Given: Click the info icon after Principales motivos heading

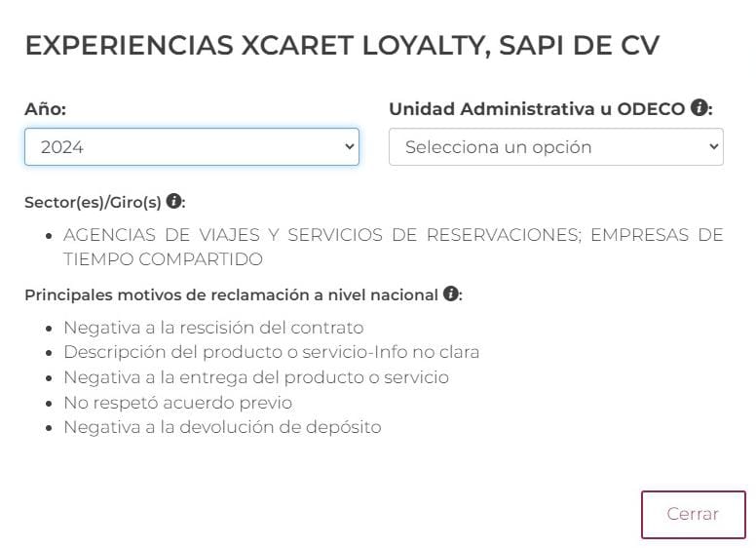Looking at the screenshot, I should tap(451, 294).
